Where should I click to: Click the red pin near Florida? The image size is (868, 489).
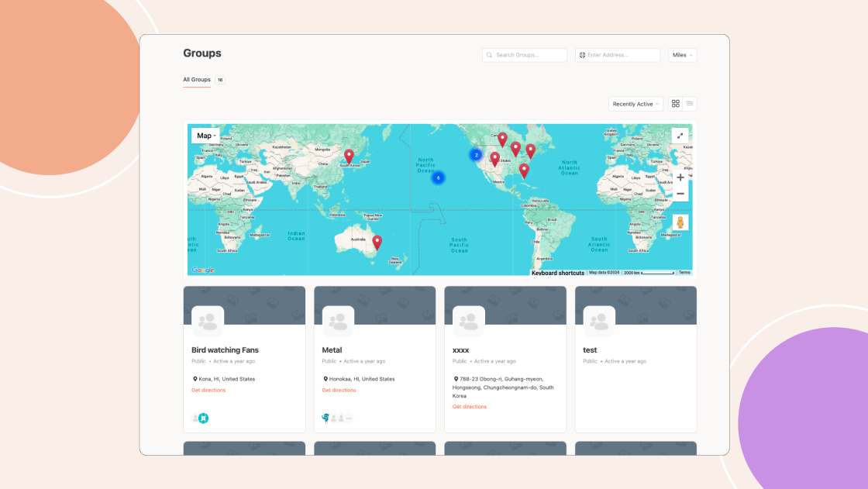(x=524, y=170)
